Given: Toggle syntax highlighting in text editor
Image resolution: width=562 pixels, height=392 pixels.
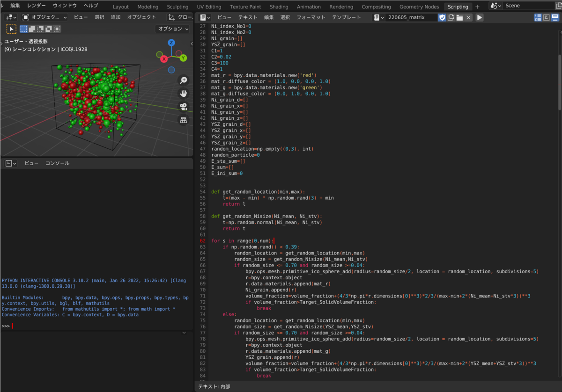Looking at the screenshot, I should (555, 17).
